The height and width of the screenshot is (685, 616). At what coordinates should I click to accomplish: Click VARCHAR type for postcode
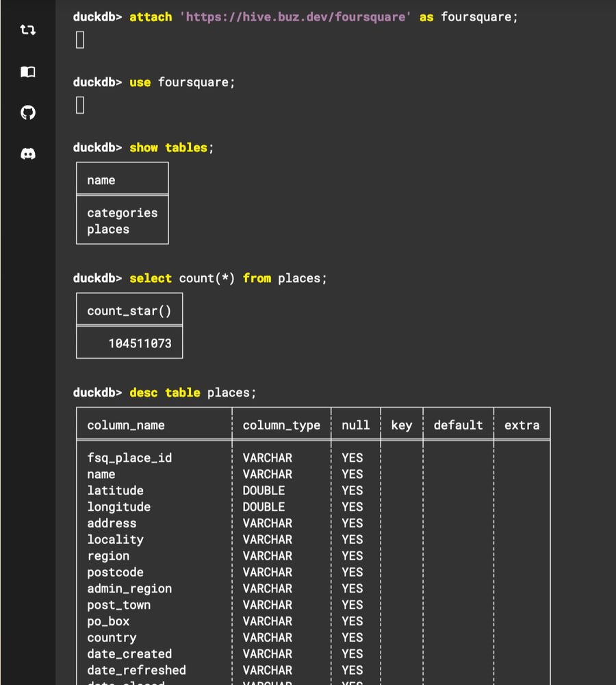[x=267, y=572]
